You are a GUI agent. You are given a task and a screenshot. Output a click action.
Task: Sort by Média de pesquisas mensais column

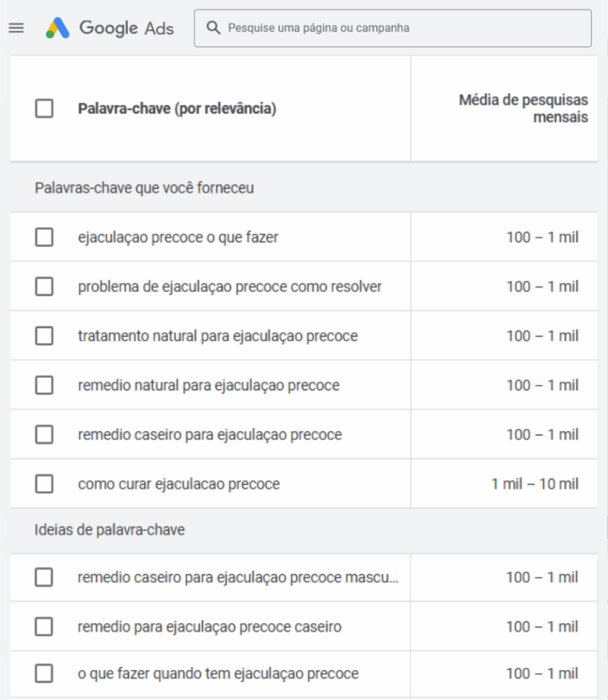tap(523, 109)
